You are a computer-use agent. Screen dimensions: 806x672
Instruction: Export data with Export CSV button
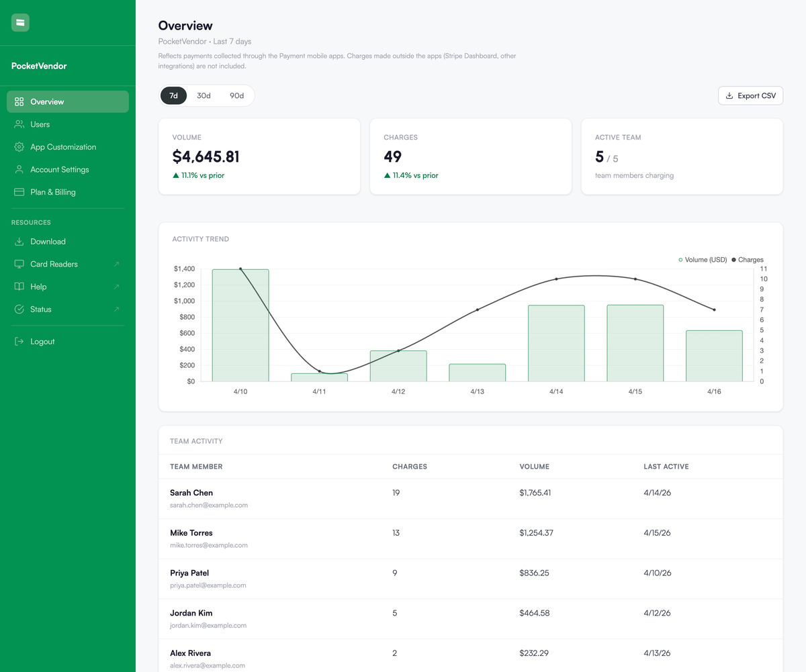750,95
